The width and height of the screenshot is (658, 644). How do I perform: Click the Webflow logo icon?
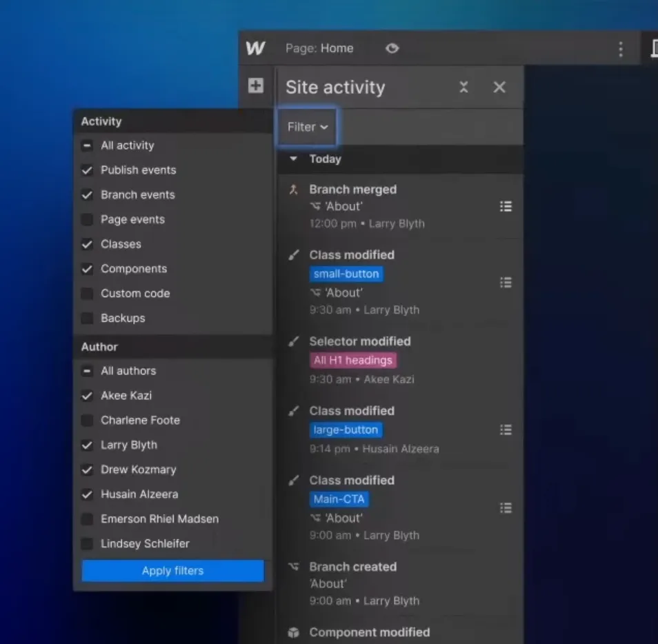point(255,48)
